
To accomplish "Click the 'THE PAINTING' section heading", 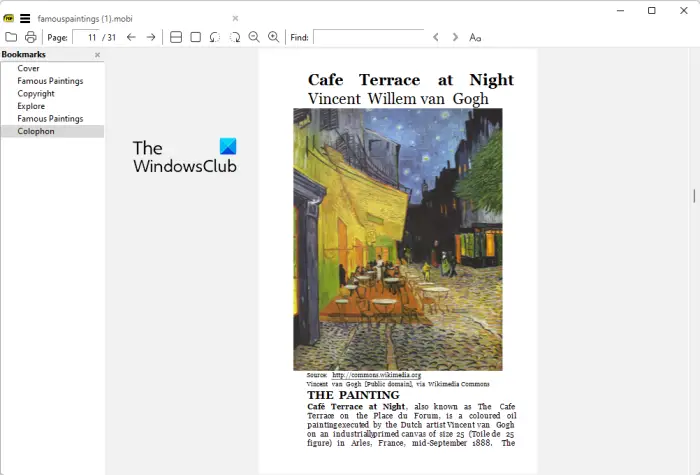I will [353, 395].
